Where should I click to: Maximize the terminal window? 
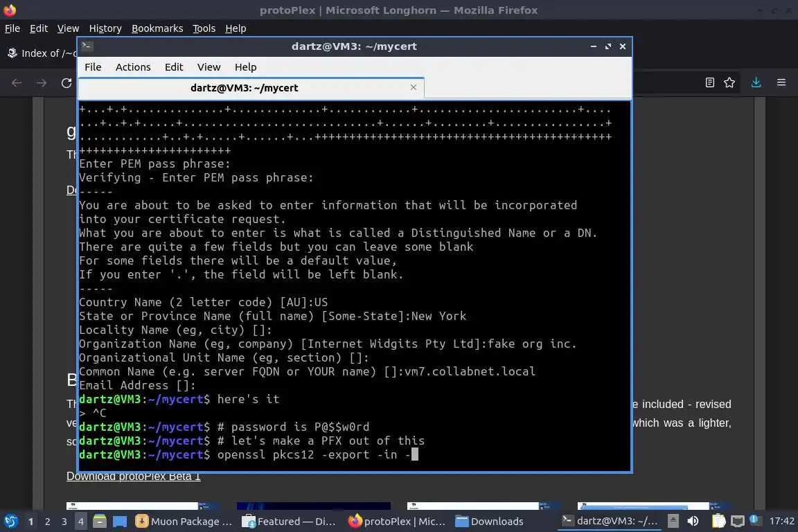point(608,46)
